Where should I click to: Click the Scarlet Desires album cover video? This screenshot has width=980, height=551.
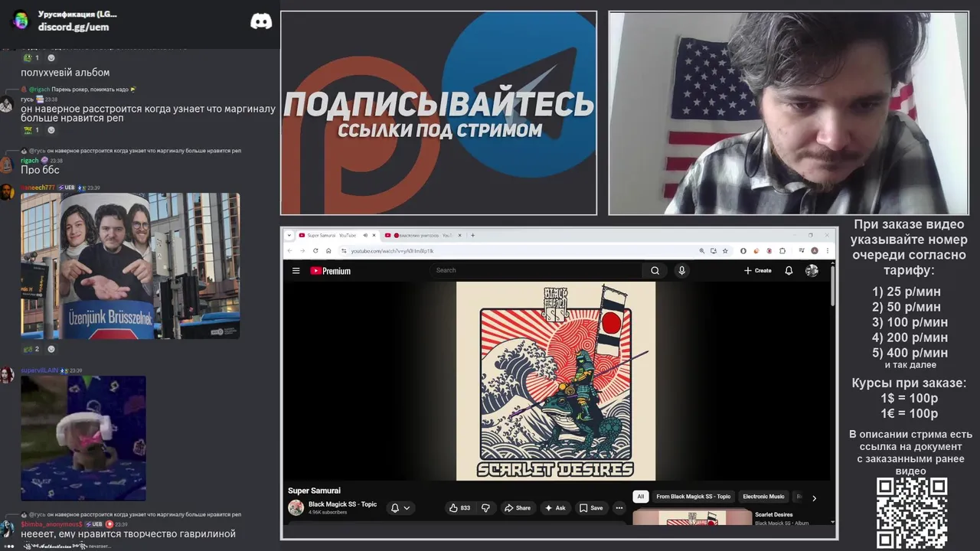tap(556, 381)
